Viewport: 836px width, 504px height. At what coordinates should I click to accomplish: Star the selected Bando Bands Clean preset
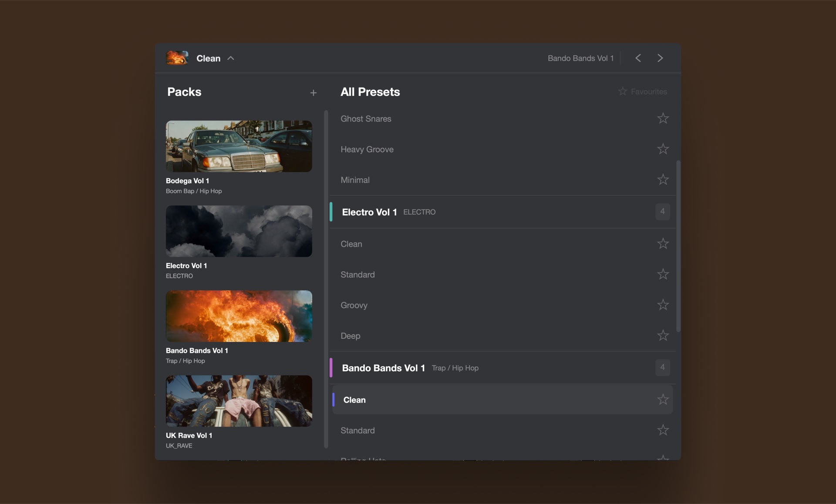point(663,400)
